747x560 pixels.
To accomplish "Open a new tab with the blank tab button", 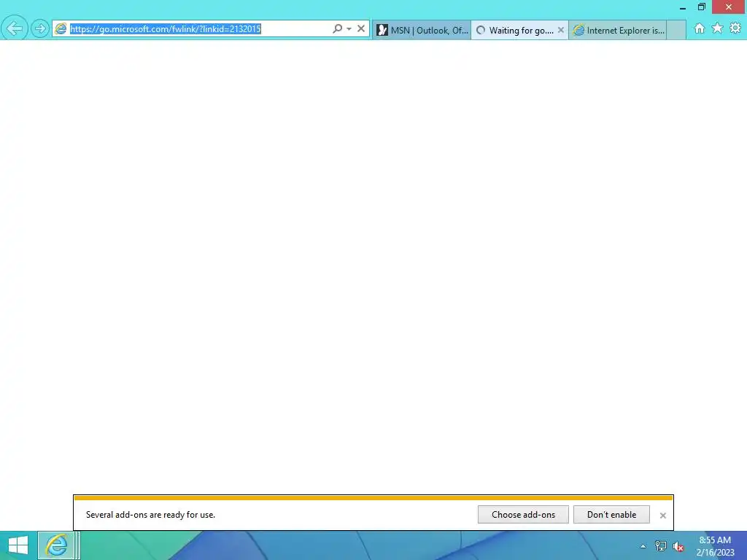I will tap(676, 31).
